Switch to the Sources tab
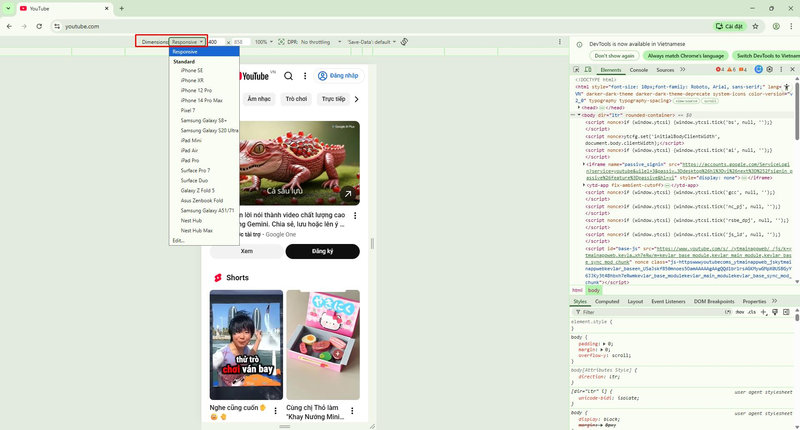 click(665, 69)
